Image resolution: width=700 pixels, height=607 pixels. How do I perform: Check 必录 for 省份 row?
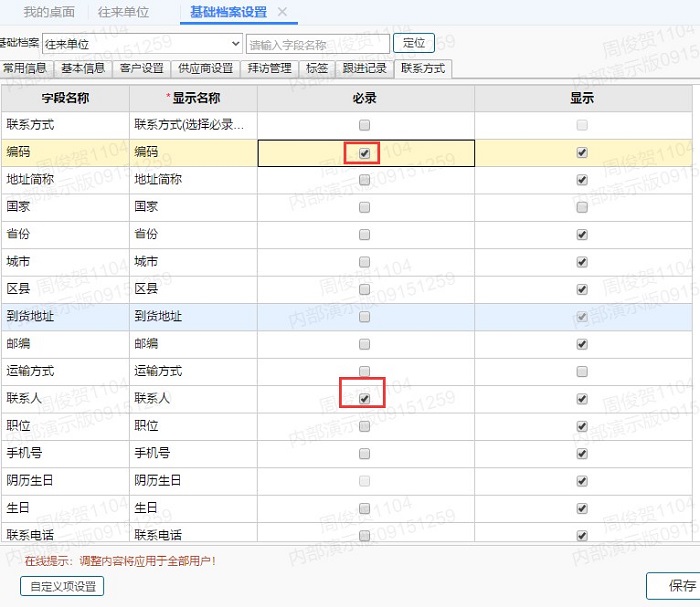[x=364, y=234]
